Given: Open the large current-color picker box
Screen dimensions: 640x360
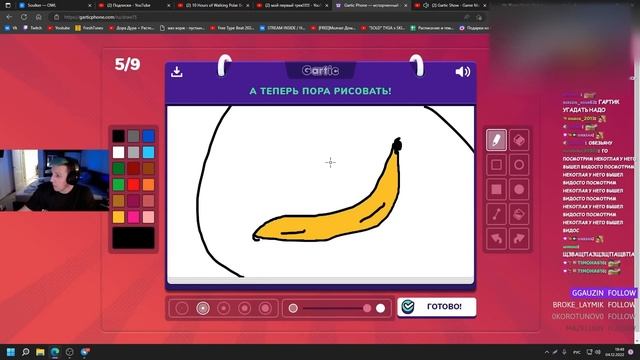Looking at the screenshot, I should point(133,238).
